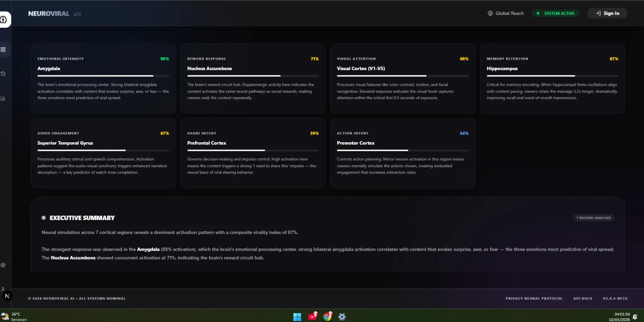The image size is (644, 322).
Task: Click the user profile icon in the sidebar
Action: (x=3, y=289)
